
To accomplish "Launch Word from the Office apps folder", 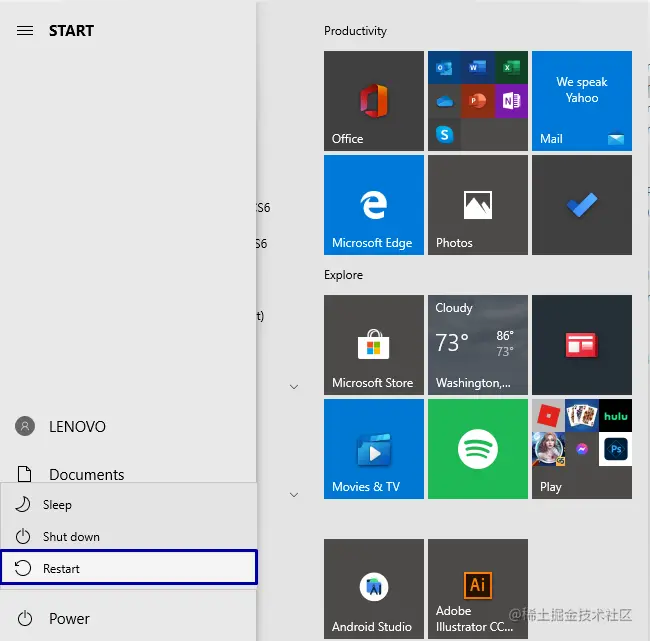I will tap(478, 68).
